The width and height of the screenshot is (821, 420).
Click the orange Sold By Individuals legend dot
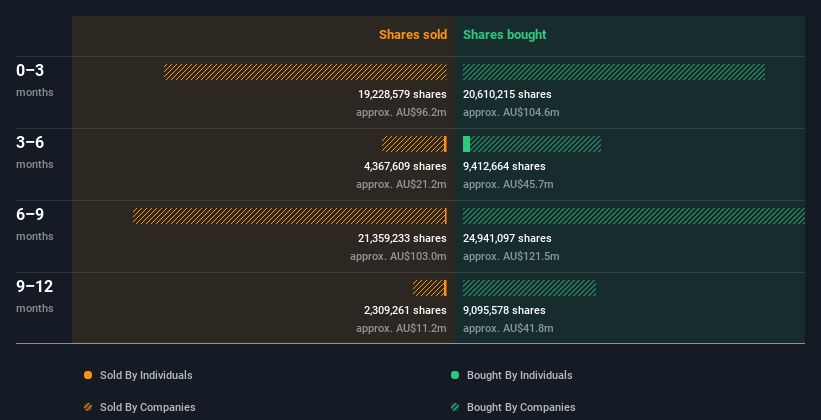point(88,375)
